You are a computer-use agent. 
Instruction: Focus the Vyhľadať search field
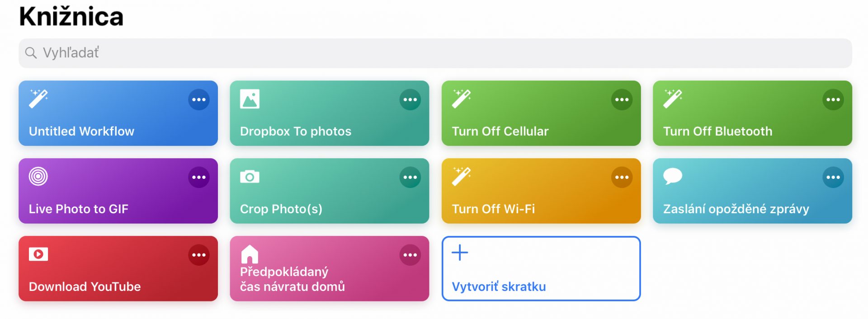(435, 53)
